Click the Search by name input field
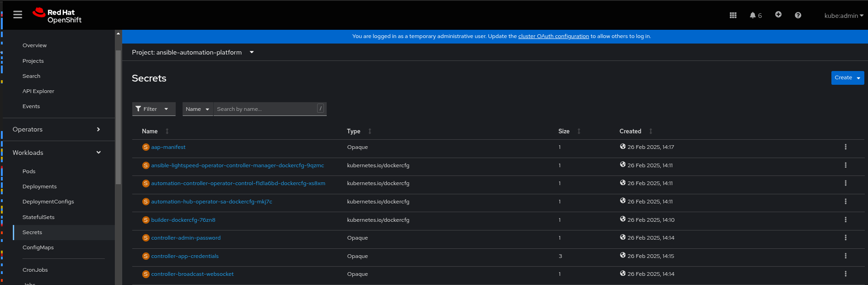 tap(265, 109)
